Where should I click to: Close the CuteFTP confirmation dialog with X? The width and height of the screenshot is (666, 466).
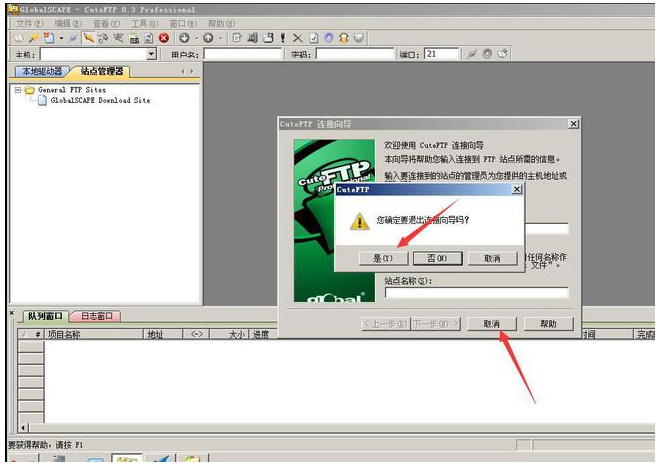click(x=516, y=188)
